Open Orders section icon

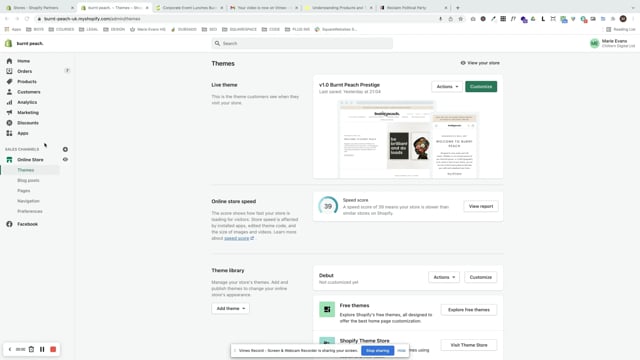[x=9, y=71]
